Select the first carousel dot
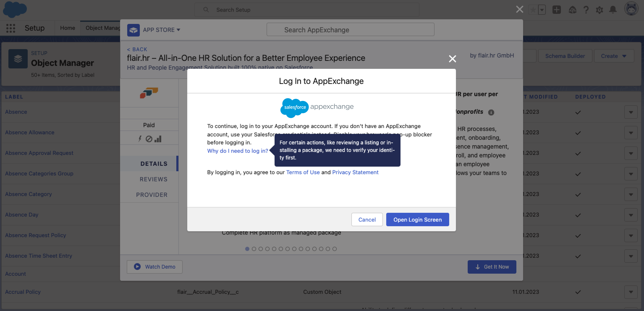Screen dimensions: 644x311 pyautogui.click(x=247, y=249)
